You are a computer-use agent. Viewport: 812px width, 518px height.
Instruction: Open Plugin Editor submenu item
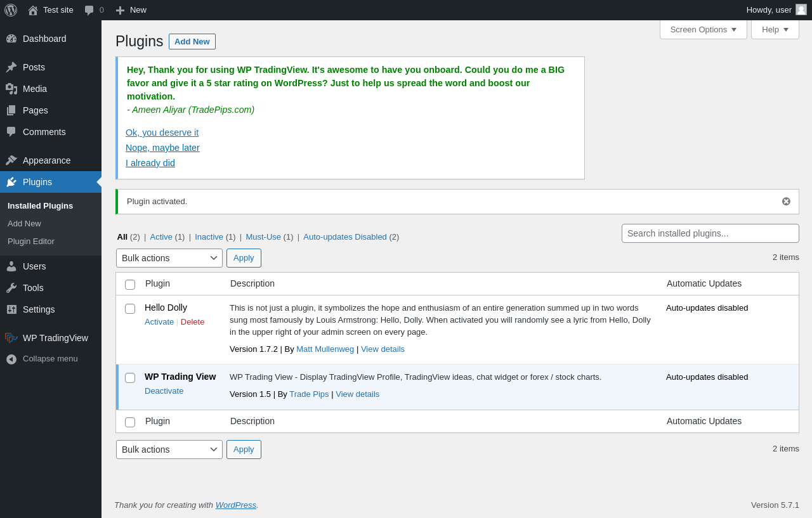click(x=31, y=242)
